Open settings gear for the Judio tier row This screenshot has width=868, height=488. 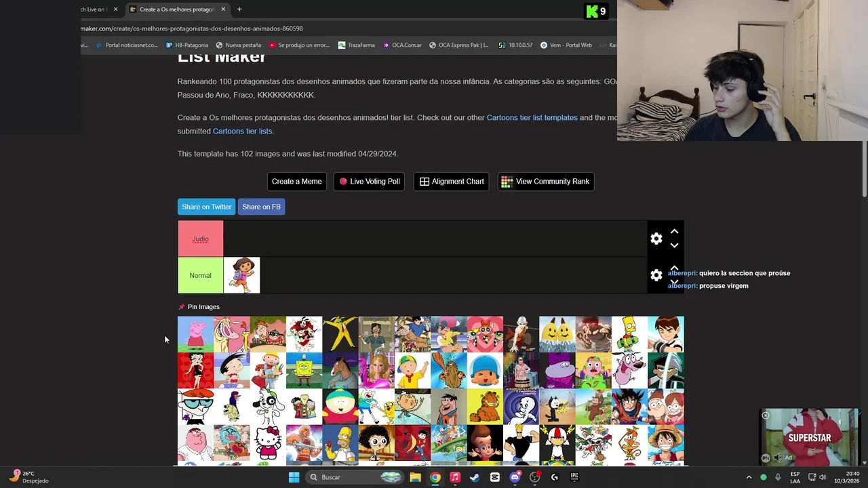656,239
